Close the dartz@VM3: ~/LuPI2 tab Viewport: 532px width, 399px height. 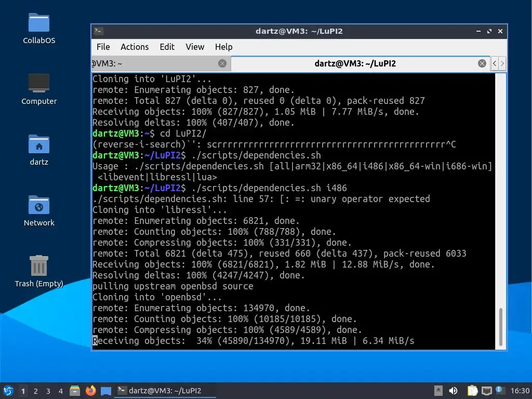(482, 63)
